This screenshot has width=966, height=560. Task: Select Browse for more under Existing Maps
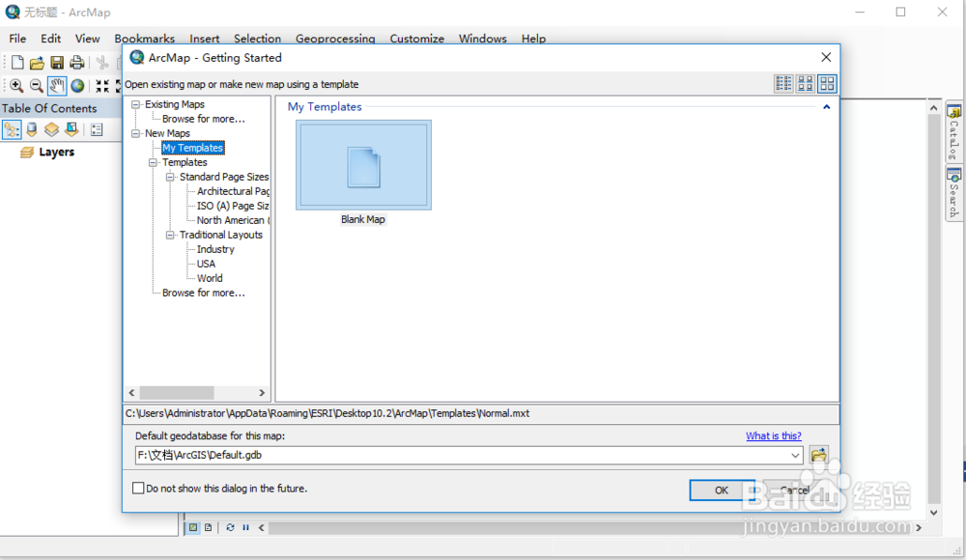point(203,119)
